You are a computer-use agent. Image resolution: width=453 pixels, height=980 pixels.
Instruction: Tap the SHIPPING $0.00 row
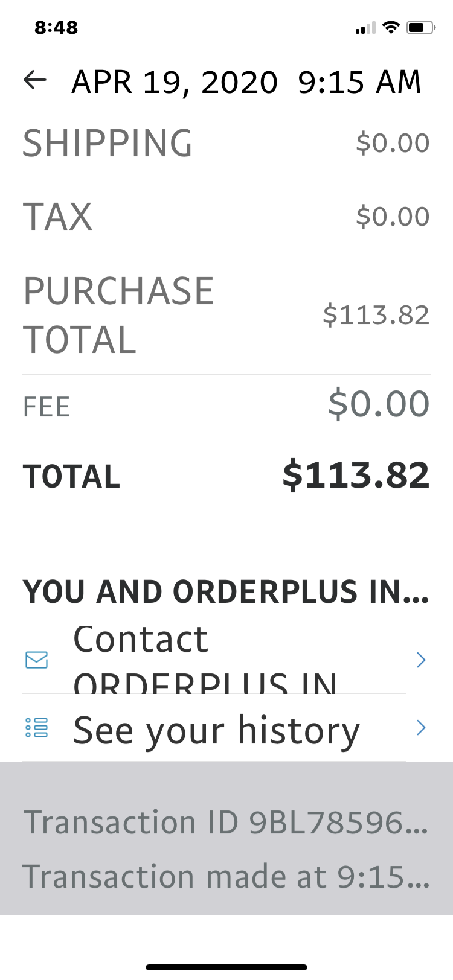[226, 143]
